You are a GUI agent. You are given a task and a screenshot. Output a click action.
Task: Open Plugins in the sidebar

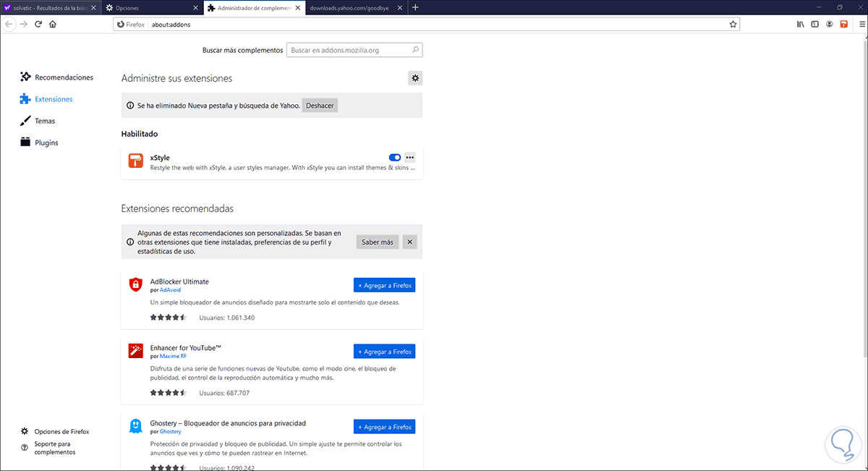pos(40,143)
